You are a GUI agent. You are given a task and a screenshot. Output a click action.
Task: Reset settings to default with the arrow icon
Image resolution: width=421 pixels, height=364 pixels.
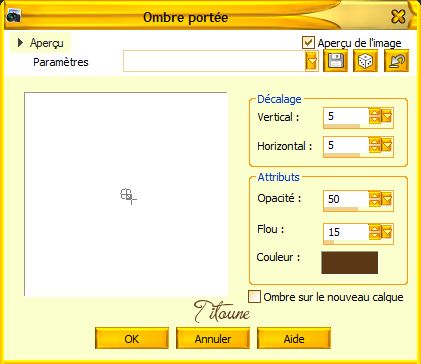click(396, 61)
